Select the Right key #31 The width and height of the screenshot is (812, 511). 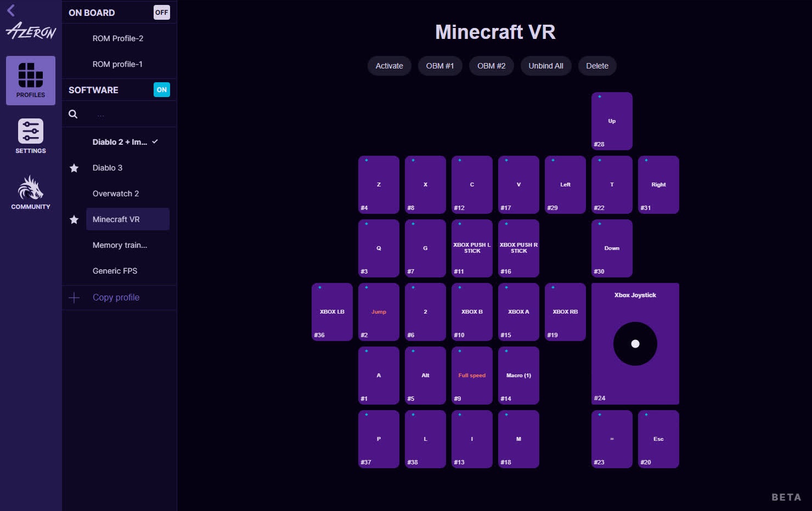(x=659, y=185)
